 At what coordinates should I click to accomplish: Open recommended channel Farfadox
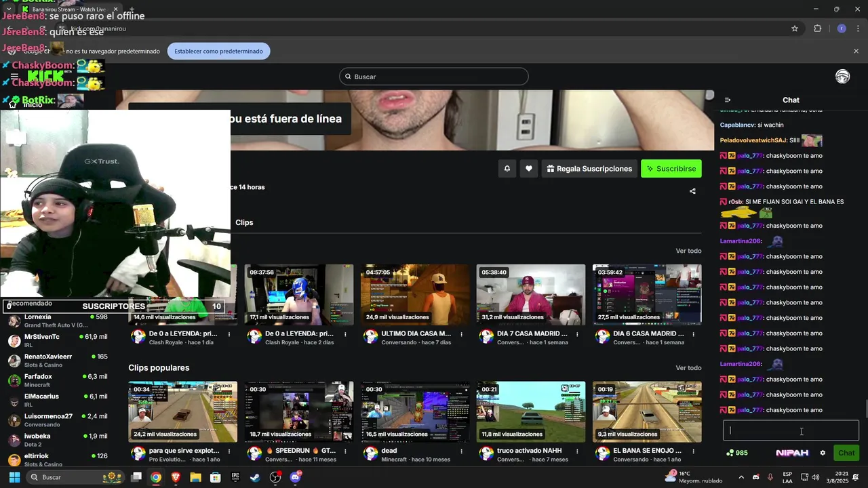(58, 380)
